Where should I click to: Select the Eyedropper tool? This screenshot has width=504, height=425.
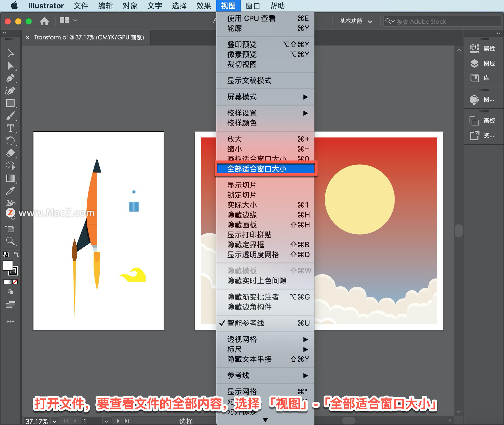click(x=10, y=191)
